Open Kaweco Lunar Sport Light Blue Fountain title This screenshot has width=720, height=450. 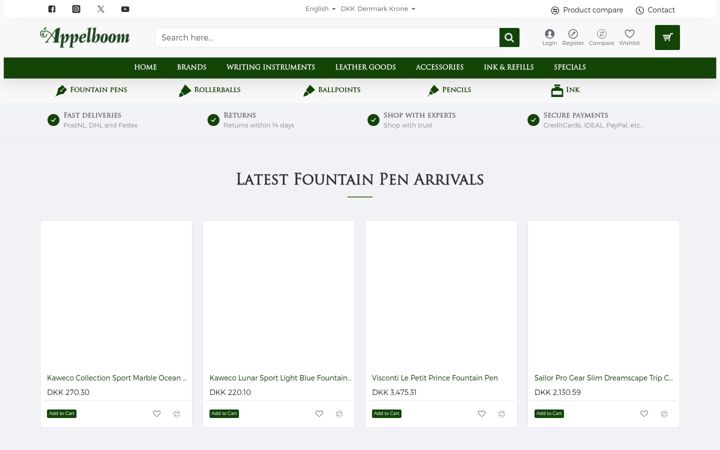coord(280,378)
